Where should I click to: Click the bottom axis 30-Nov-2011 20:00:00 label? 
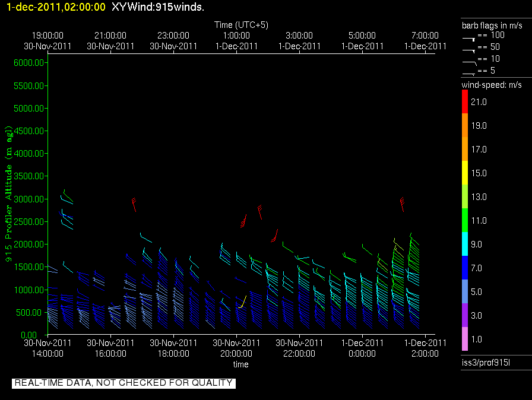tap(236, 348)
